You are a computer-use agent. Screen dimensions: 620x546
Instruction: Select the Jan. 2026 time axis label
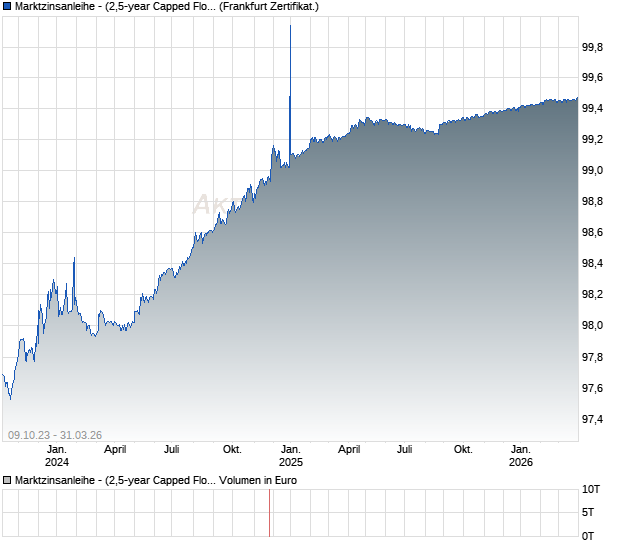(522, 456)
